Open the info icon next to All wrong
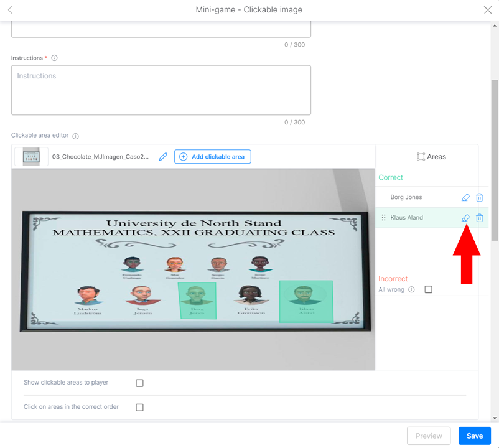Screen dimensions: 499x448 coord(411,289)
